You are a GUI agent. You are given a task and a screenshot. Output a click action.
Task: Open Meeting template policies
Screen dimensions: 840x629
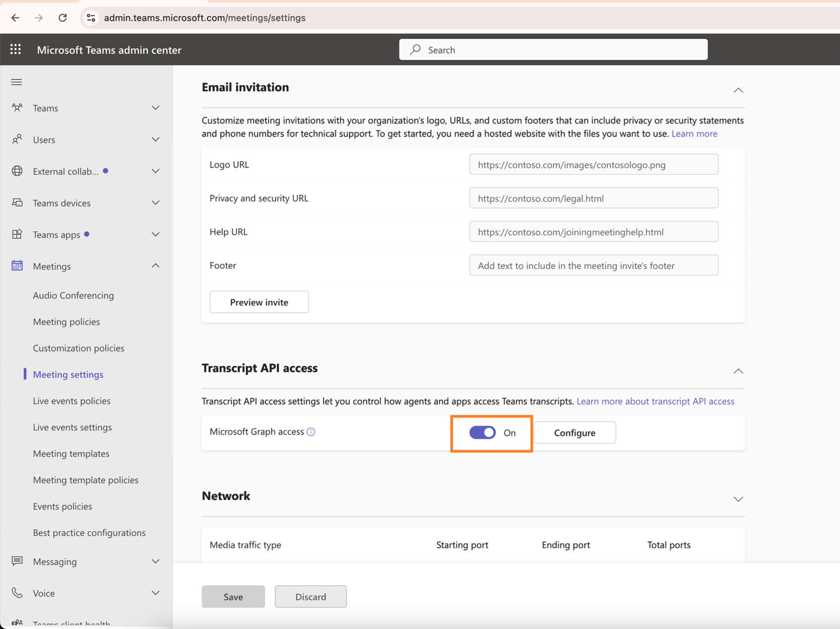(86, 480)
